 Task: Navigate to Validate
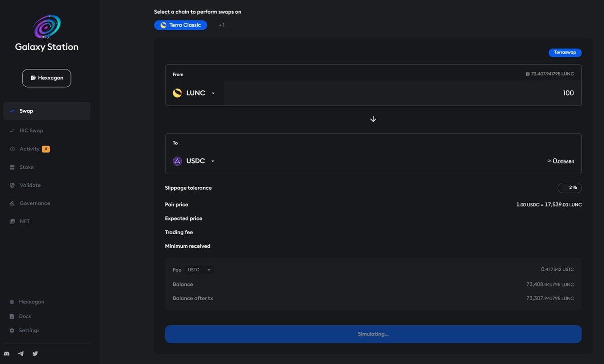47,185
